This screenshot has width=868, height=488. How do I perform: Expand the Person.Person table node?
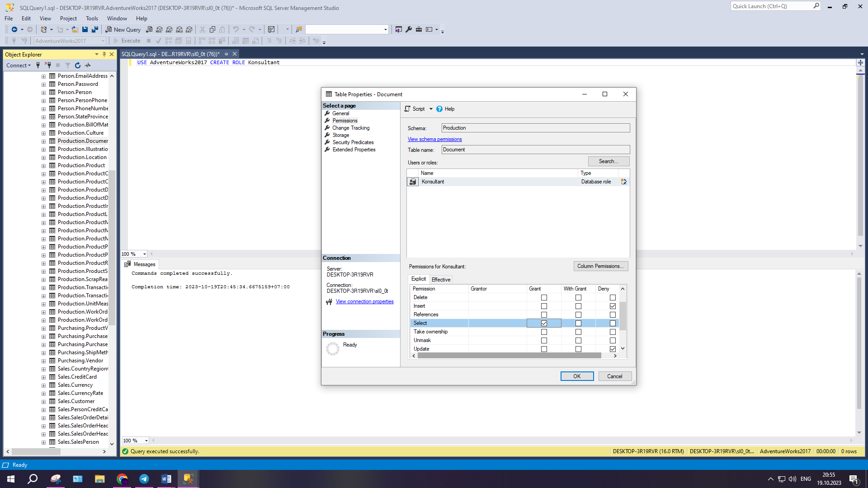click(44, 93)
